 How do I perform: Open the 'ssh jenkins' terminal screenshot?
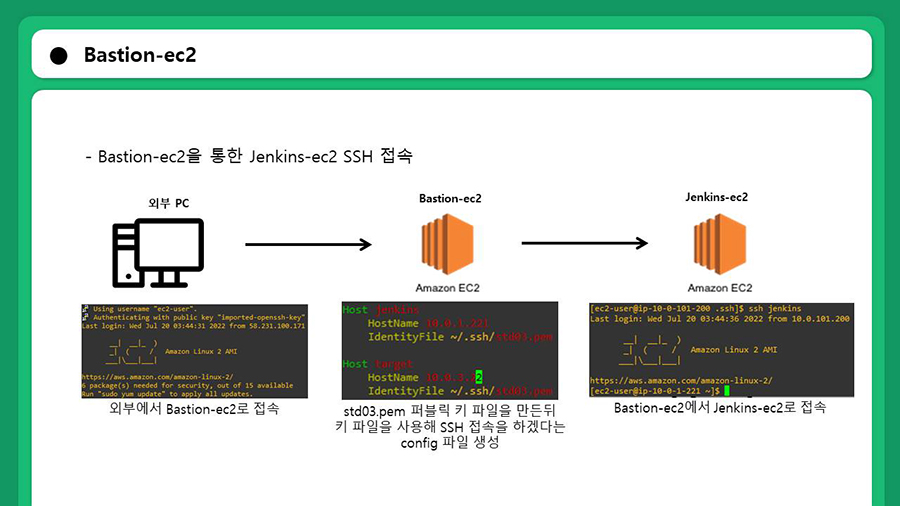tap(721, 349)
